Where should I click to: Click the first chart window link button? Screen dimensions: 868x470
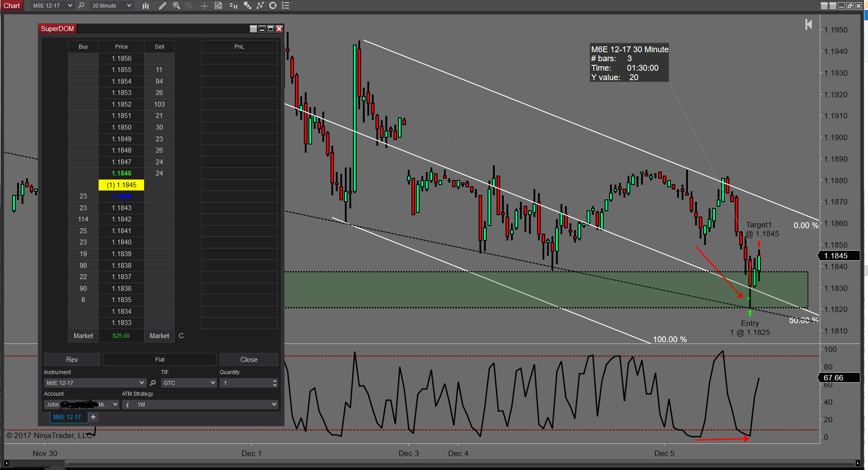(824, 6)
